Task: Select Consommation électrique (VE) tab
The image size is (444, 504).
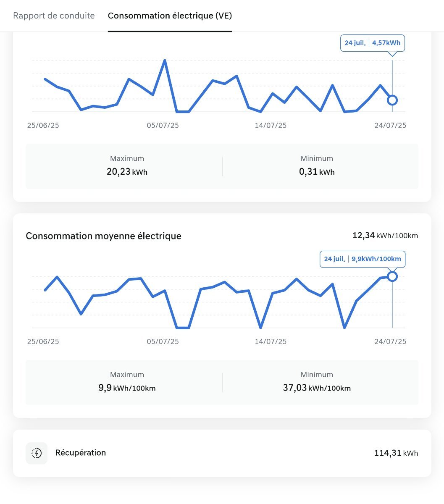Action: pyautogui.click(x=170, y=16)
